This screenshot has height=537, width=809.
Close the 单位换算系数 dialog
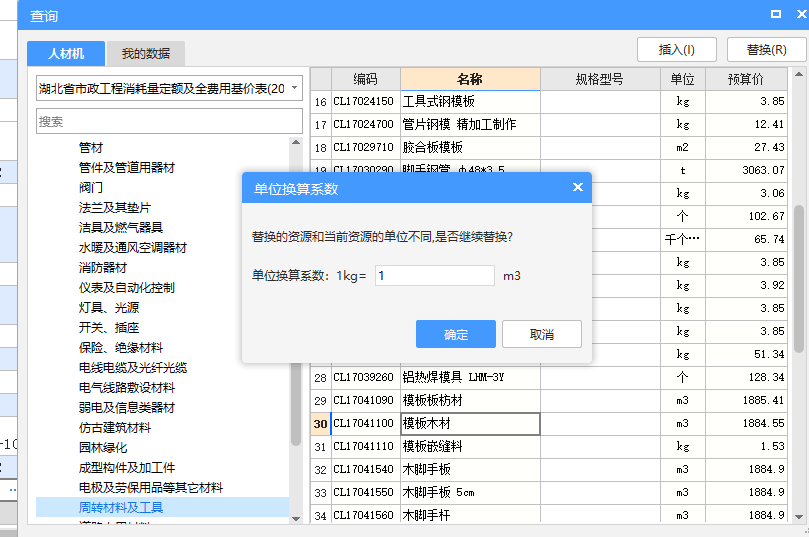[x=578, y=187]
